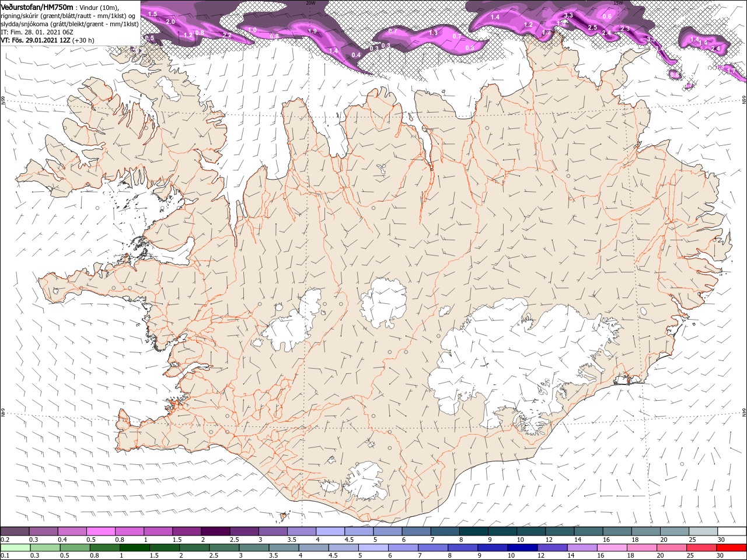Select the dark purple upper swatch between 2 and 2.5
The height and width of the screenshot is (560, 747).
[216, 531]
